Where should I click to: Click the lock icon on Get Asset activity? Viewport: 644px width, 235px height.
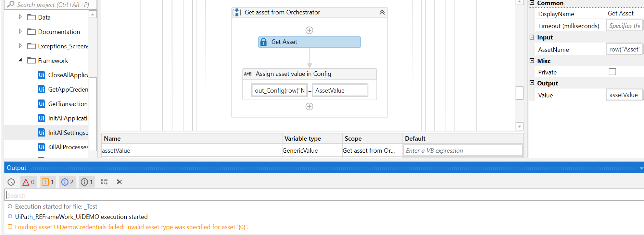263,42
